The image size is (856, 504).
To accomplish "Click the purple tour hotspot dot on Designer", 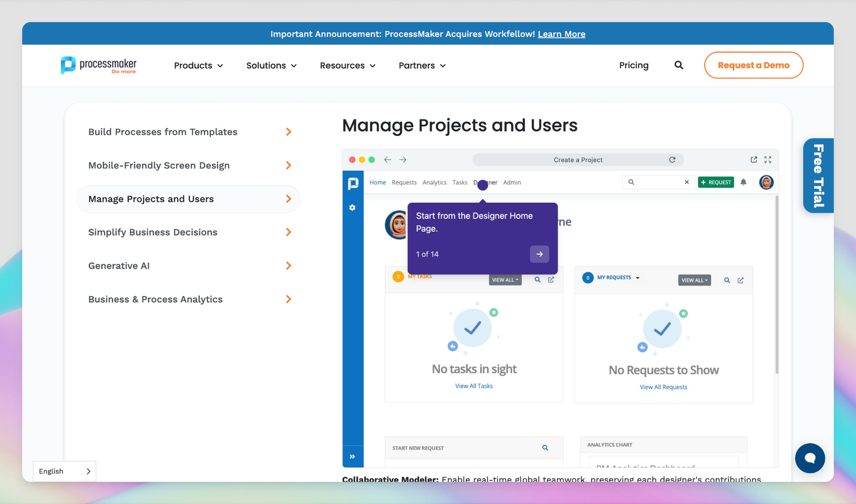I will (x=483, y=185).
